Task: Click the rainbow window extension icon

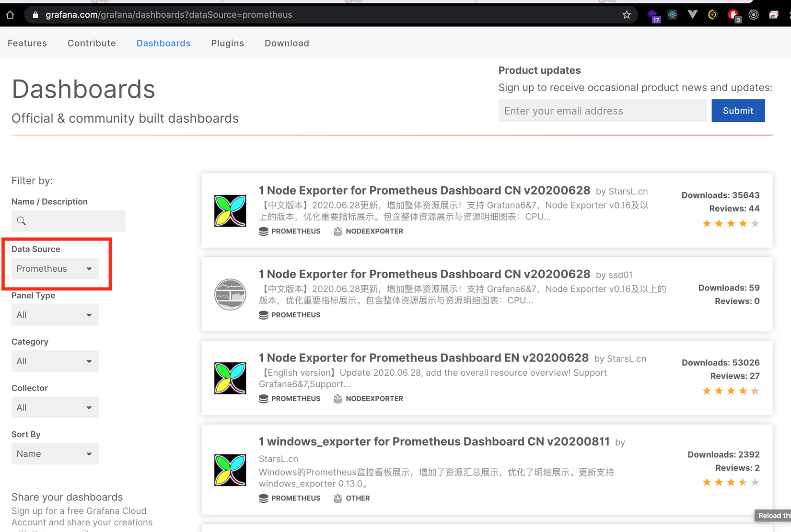Action: coord(773,15)
